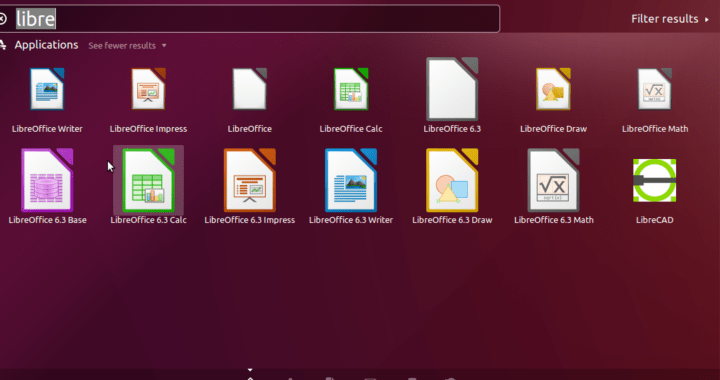This screenshot has height=380, width=720.
Task: Open the LibreOffice Writer application icon
Action: pyautogui.click(x=47, y=89)
